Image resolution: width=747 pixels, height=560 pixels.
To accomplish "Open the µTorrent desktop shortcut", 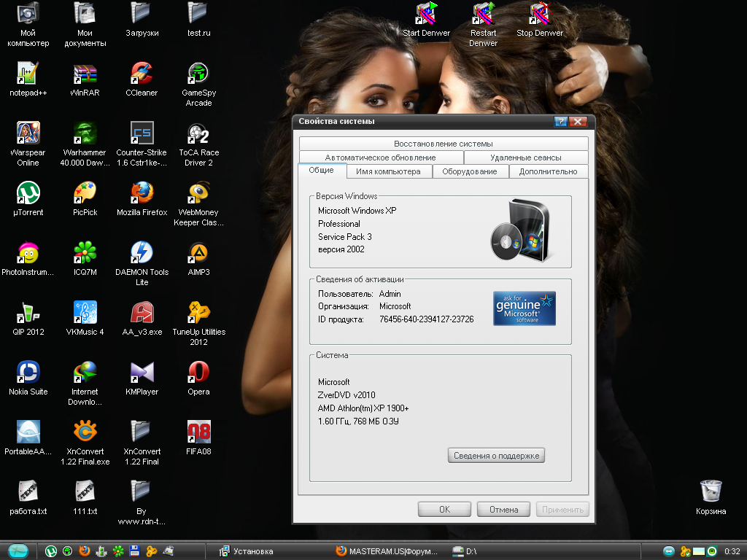I will [x=28, y=199].
